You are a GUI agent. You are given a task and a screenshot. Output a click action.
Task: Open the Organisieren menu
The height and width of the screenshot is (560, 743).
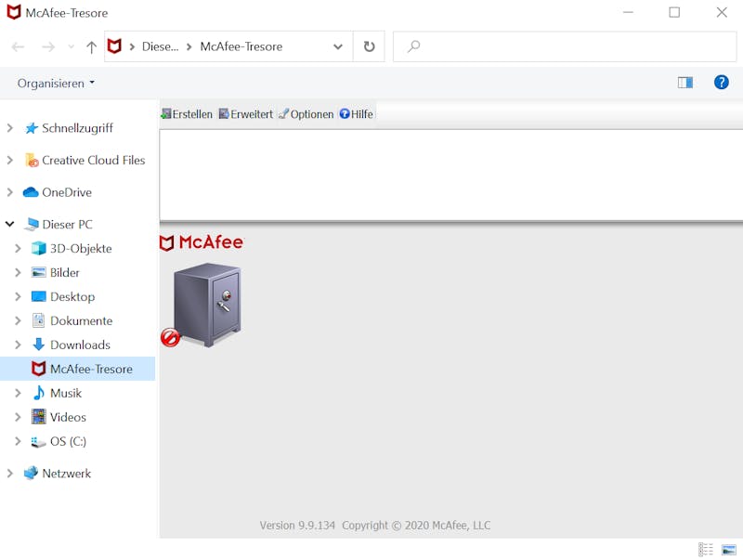[56, 84]
